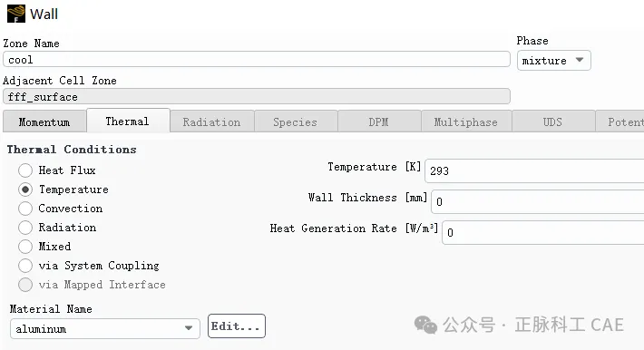Click the Fluent logo icon beside Wall
This screenshot has width=644, height=350.
click(16, 14)
